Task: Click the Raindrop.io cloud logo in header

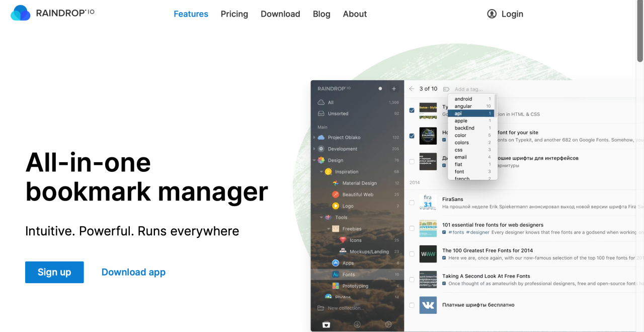Action: coord(21,13)
